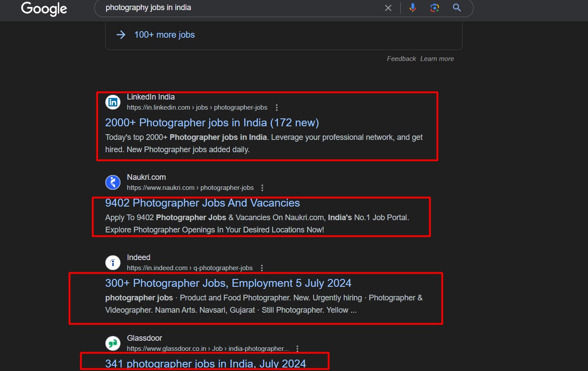Click the LinkedIn snippet starting Today's top 2000+
This screenshot has width=588, height=371.
pyautogui.click(x=264, y=143)
